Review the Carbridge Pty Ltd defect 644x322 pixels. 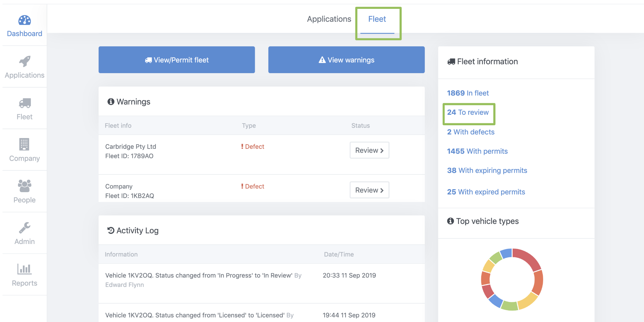[x=369, y=150]
